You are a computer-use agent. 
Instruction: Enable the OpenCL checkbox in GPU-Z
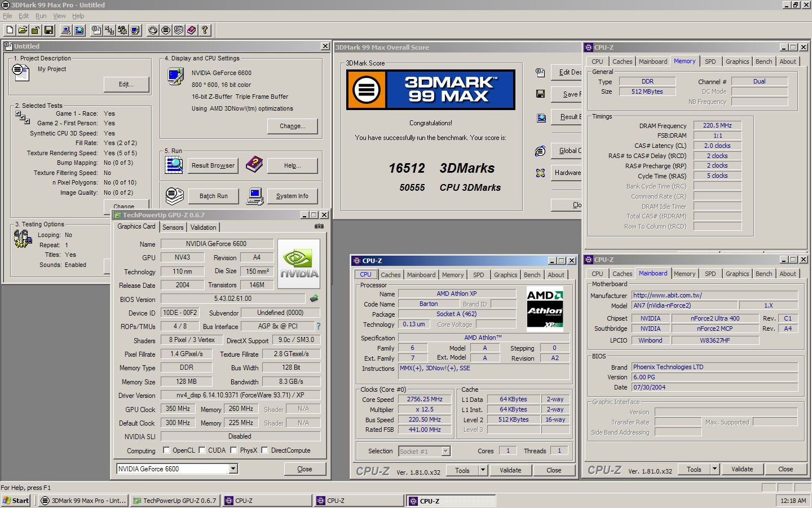166,450
